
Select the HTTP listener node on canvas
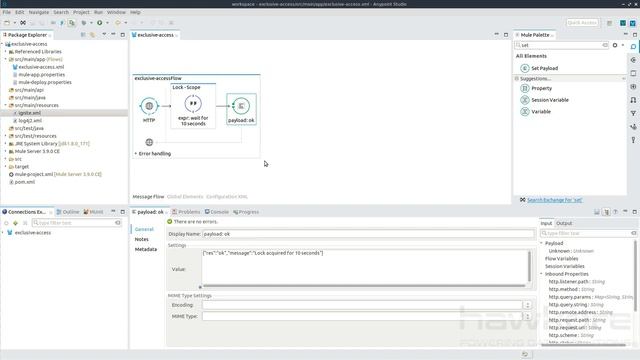pyautogui.click(x=149, y=106)
